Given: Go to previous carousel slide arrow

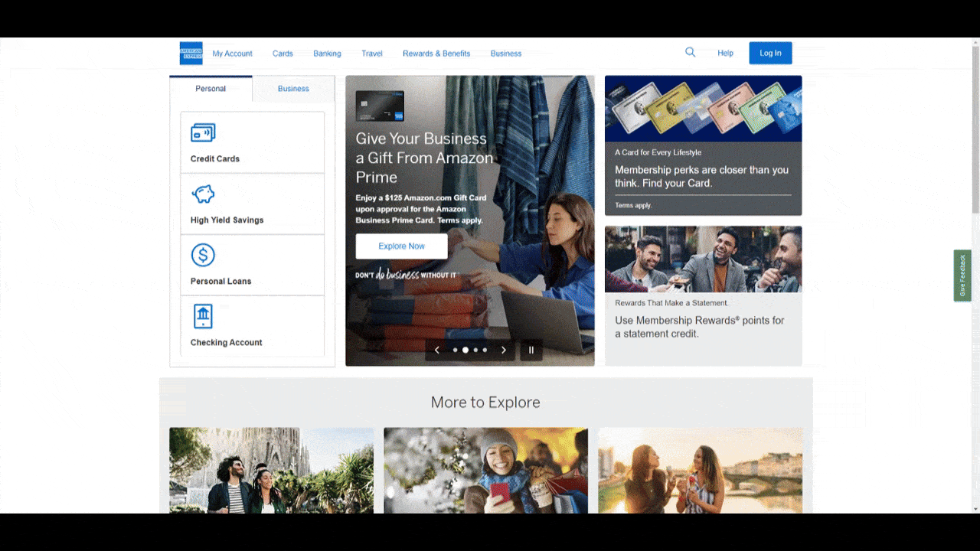Looking at the screenshot, I should (x=437, y=350).
